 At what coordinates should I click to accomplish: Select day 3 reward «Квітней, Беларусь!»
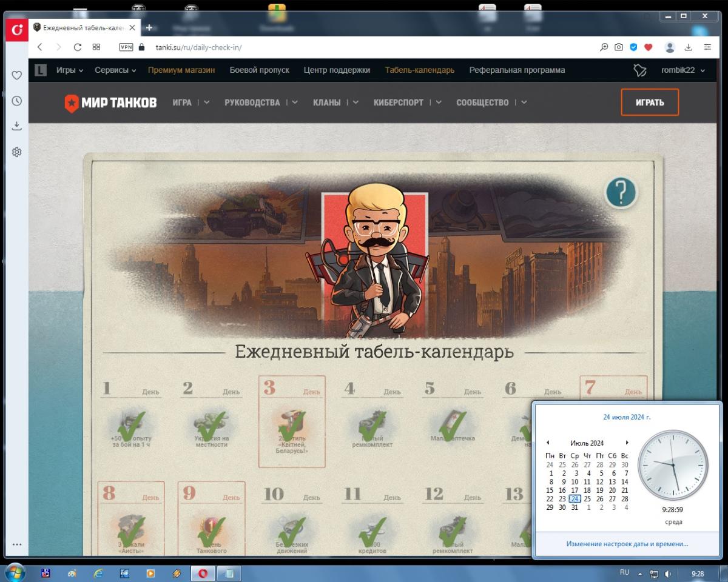tap(292, 421)
